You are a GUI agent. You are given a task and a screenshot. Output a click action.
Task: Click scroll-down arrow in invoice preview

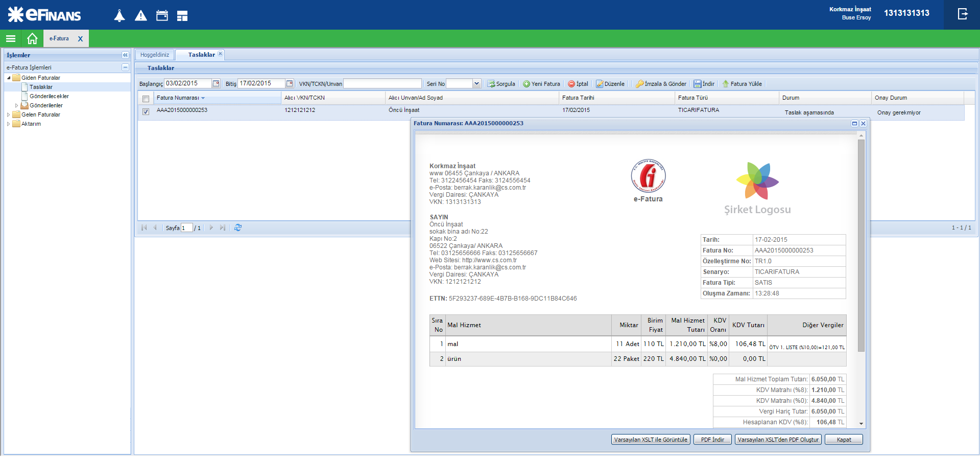point(861,423)
